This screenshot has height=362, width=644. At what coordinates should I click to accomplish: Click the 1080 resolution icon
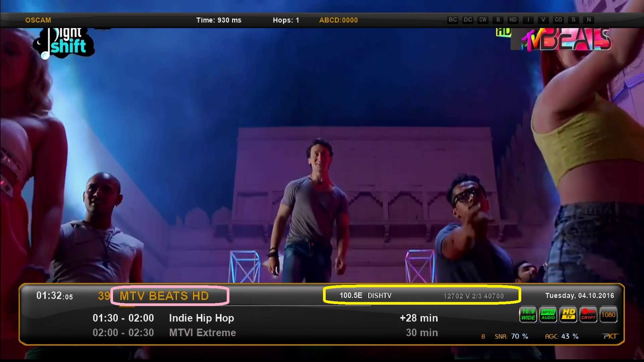pos(608,314)
